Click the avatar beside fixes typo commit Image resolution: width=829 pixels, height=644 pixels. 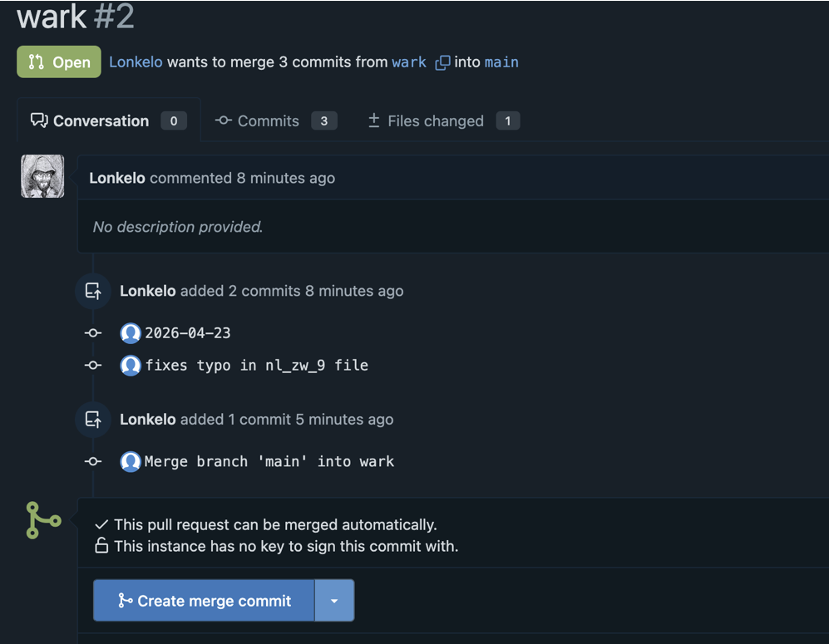tap(130, 366)
